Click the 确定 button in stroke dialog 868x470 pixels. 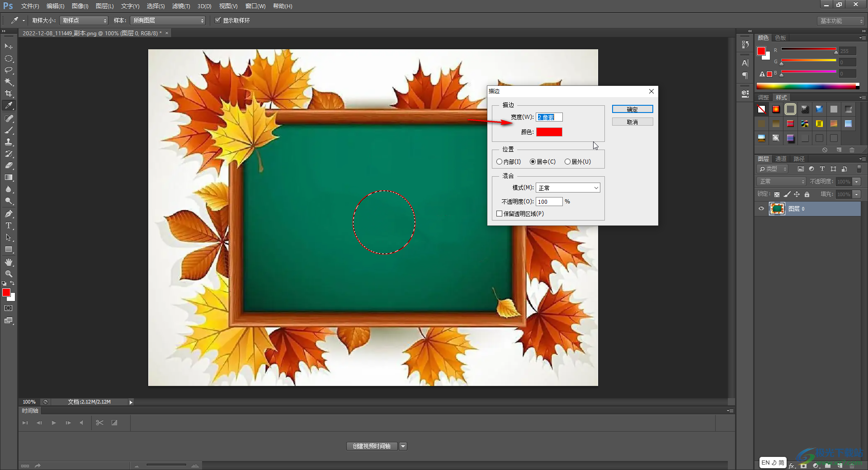(632, 109)
